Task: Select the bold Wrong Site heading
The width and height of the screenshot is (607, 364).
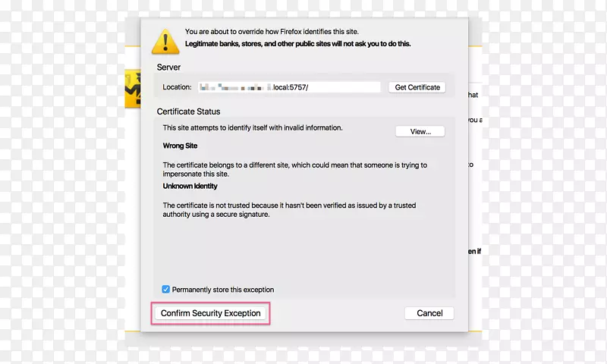Action: [180, 146]
